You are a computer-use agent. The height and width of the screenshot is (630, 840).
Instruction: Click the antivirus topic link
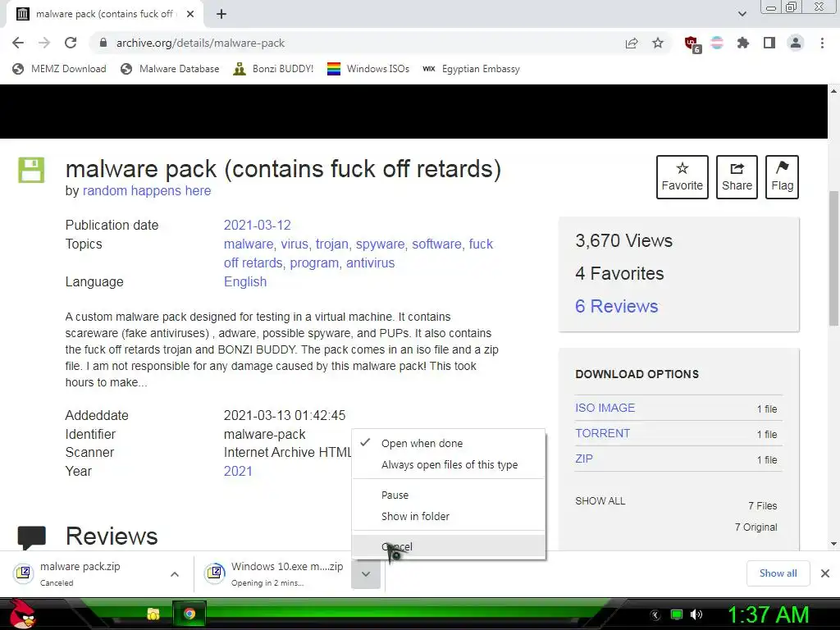370,263
